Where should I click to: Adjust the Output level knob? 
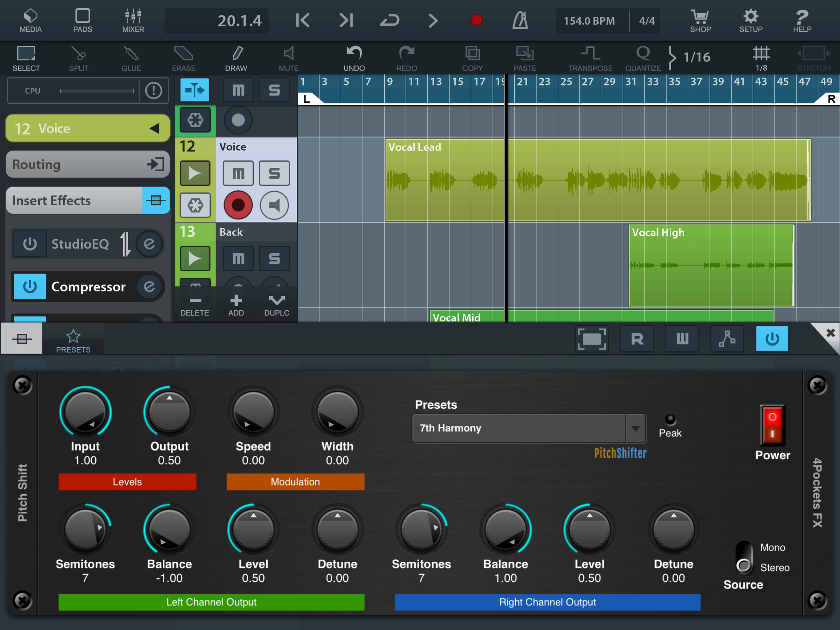[169, 412]
